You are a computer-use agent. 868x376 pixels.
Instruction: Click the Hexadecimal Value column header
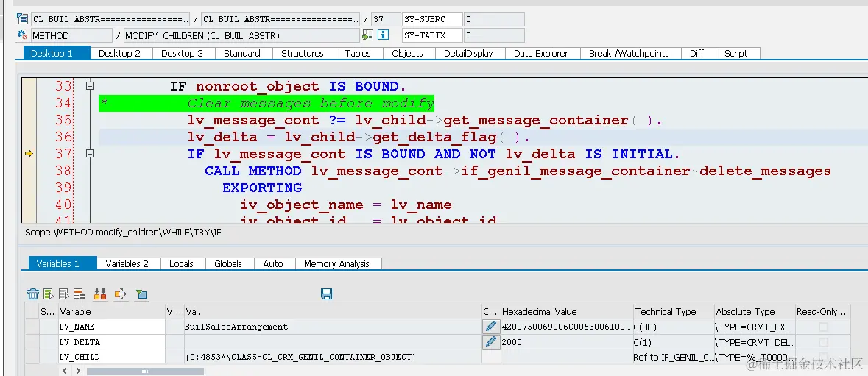point(566,311)
